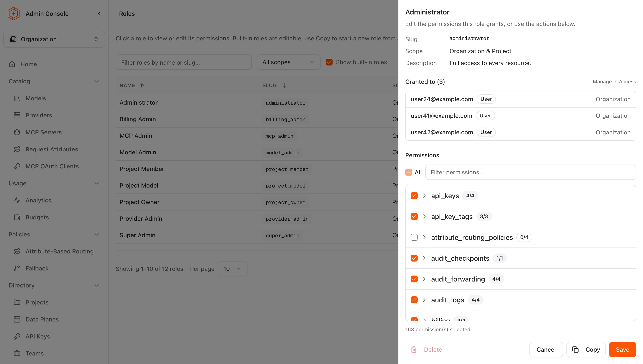643x364 pixels.
Task: Open the Organization switcher dropdown
Action: (x=54, y=39)
